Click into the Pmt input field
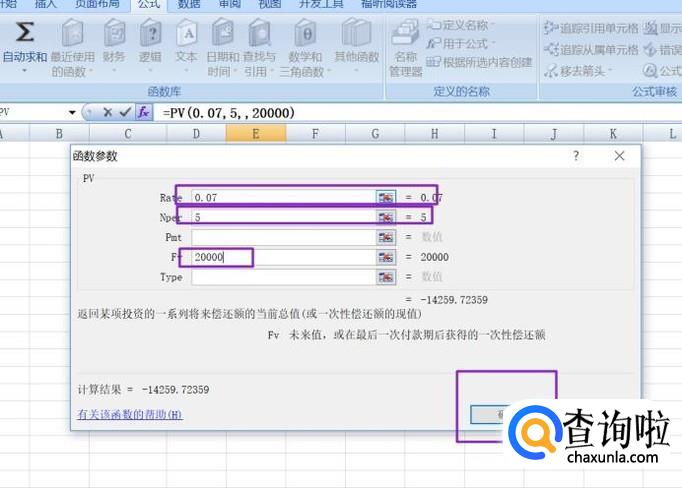The height and width of the screenshot is (488, 682). click(283, 237)
